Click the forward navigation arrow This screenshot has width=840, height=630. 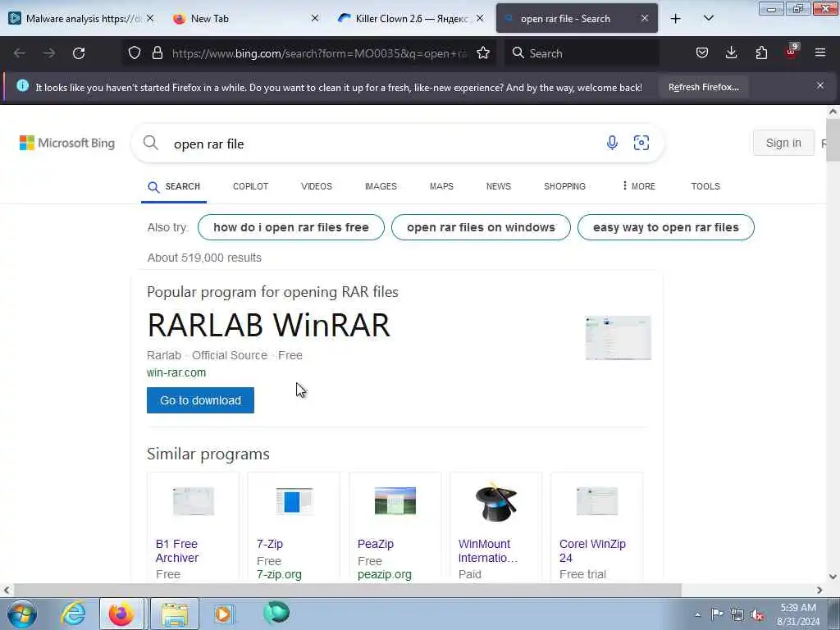[49, 53]
